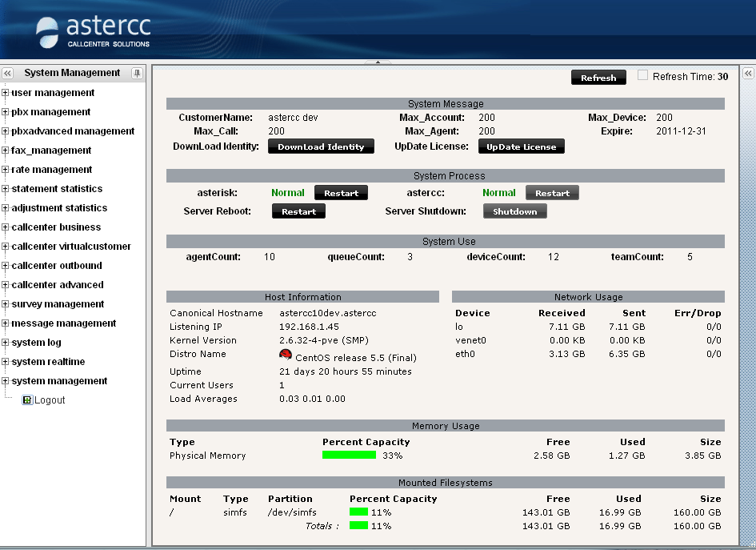This screenshot has height=550, width=756.
Task: Click the top collapse handle above the content panel
Action: coord(377,62)
